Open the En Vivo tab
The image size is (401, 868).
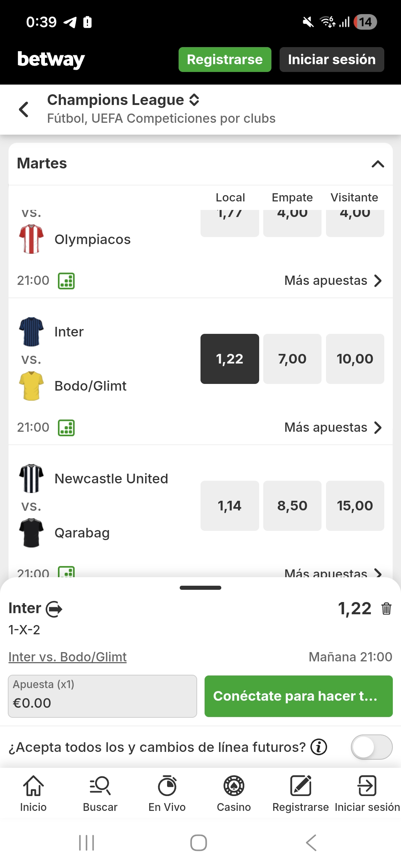point(167,793)
